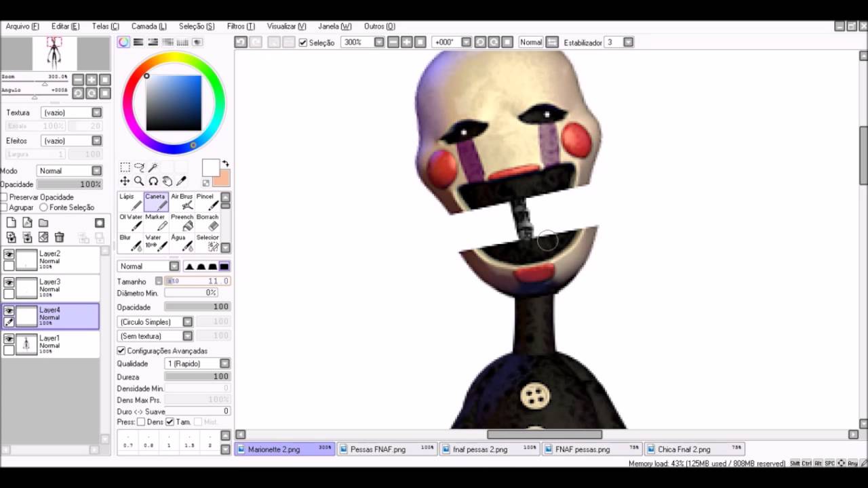
Task: Pick the Pincel brush tool
Action: 208,201
